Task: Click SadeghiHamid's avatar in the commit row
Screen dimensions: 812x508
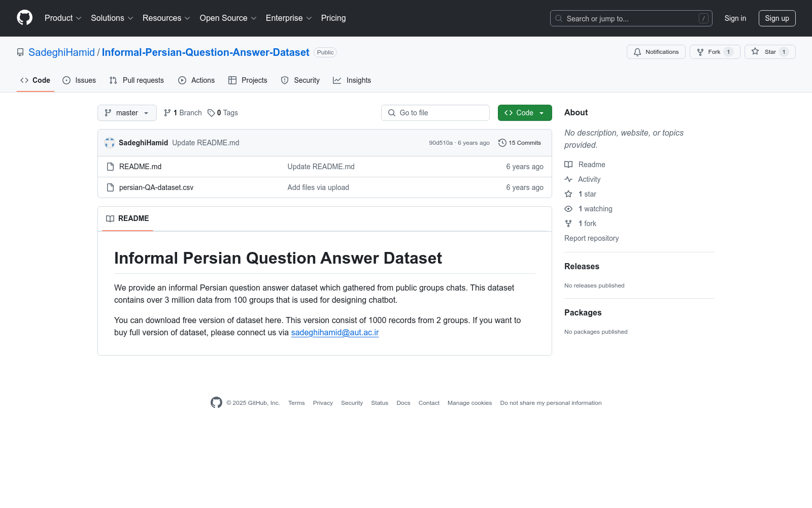Action: tap(110, 143)
